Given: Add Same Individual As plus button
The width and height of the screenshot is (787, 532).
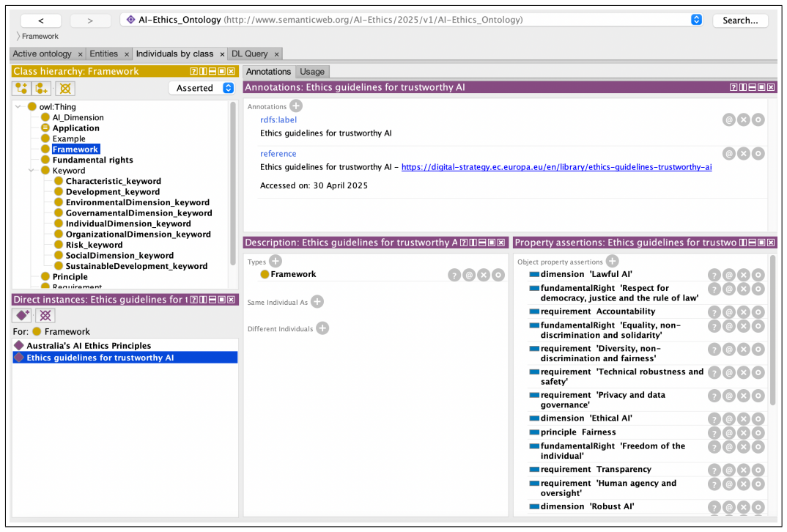Looking at the screenshot, I should [x=317, y=302].
